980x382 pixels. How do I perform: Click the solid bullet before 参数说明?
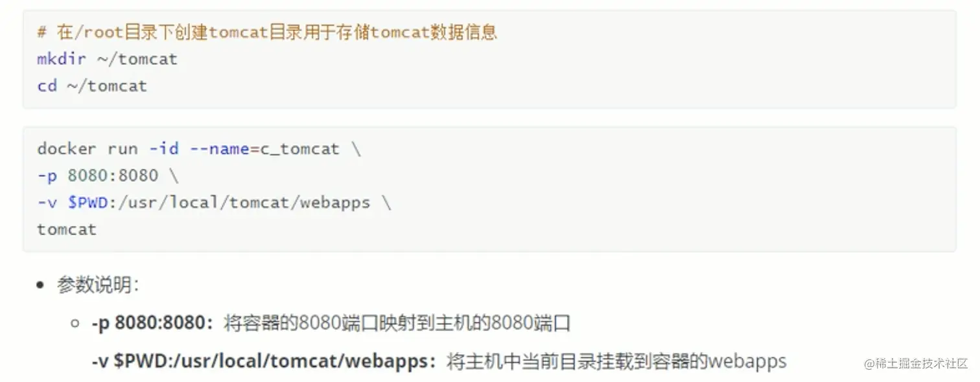(41, 286)
